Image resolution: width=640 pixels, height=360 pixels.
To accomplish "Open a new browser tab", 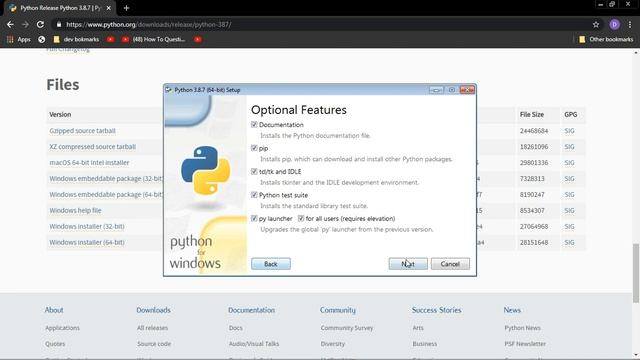I will [x=126, y=8].
